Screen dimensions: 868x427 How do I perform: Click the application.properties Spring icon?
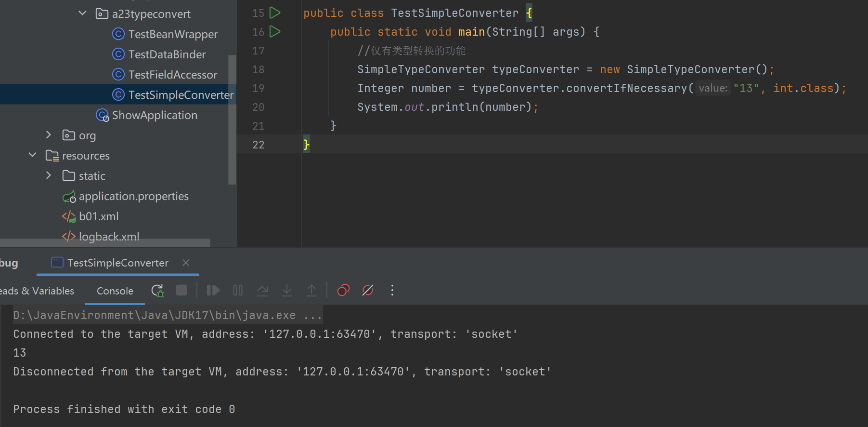pos(69,197)
